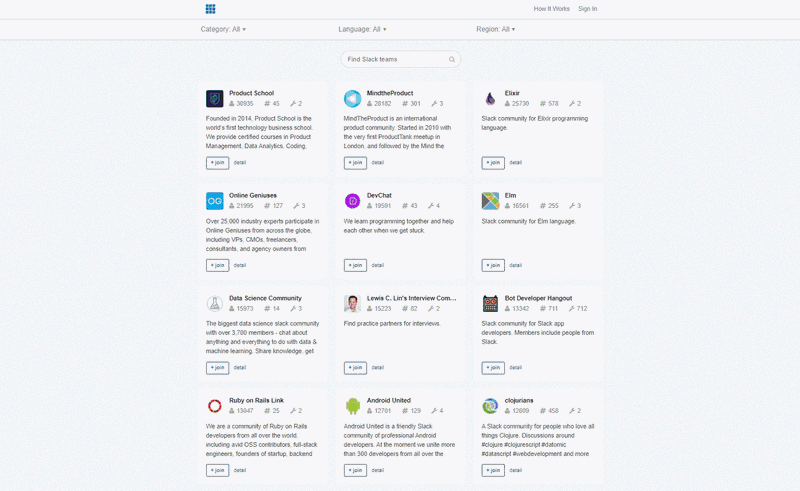Click the Bot Developer Hangout title
The height and width of the screenshot is (491, 800).
point(538,298)
